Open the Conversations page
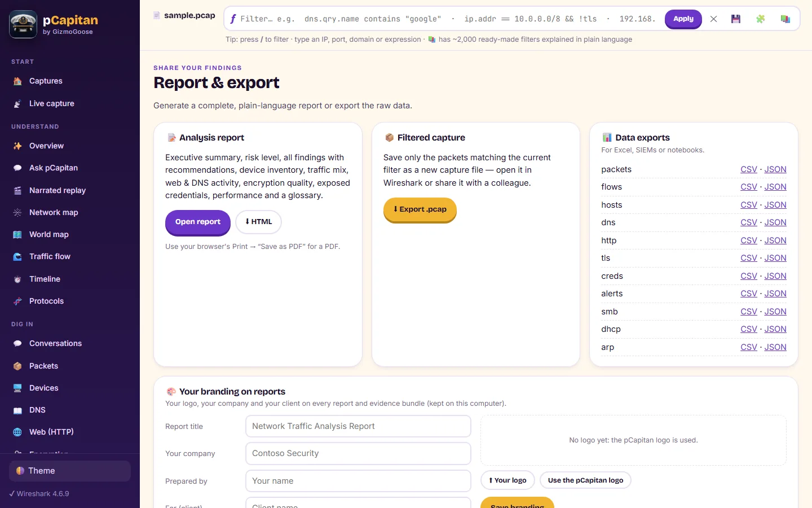 click(x=70, y=344)
